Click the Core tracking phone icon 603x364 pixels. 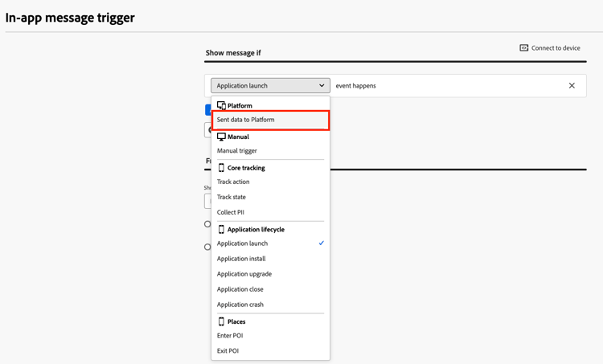coord(221,168)
